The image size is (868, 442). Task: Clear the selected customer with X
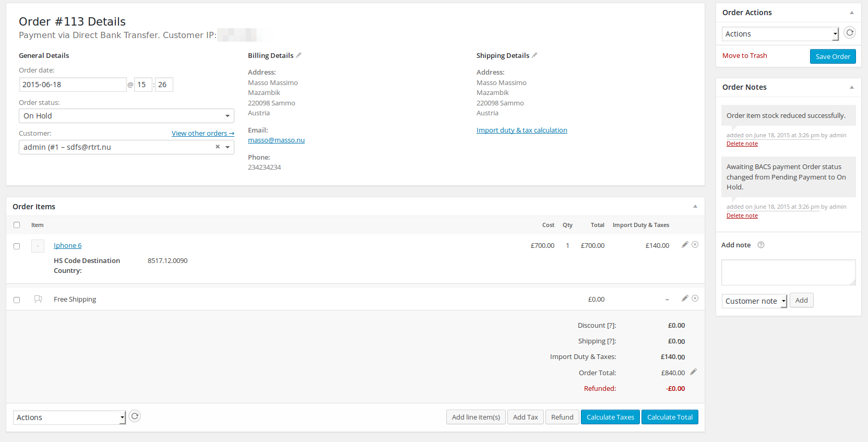pyautogui.click(x=218, y=147)
